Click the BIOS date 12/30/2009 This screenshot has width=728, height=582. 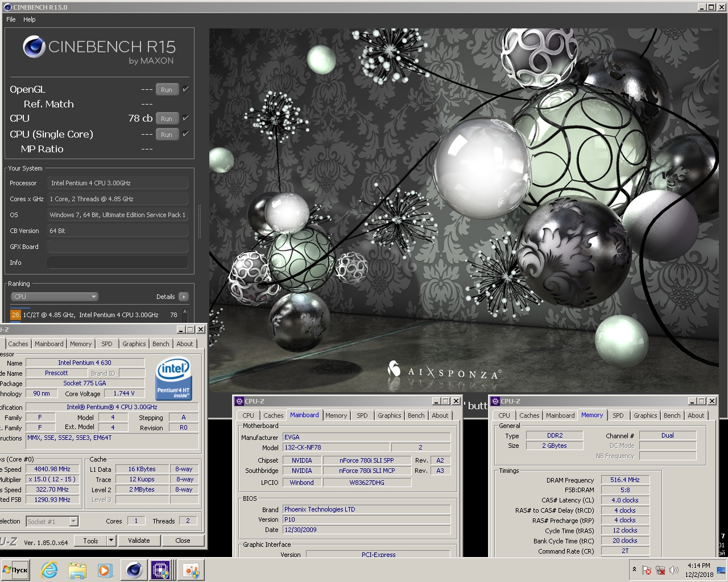coord(366,530)
